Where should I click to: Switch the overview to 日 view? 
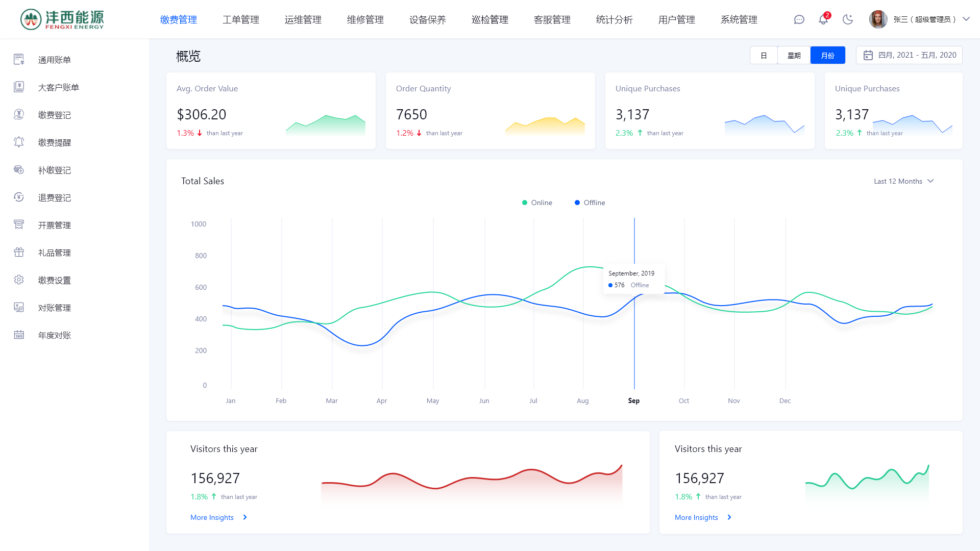[x=764, y=55]
